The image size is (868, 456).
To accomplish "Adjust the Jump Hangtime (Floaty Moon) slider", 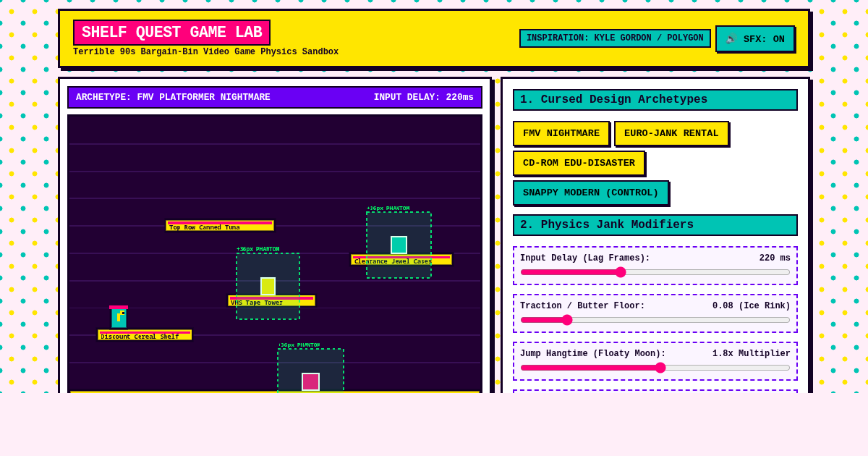I will pyautogui.click(x=655, y=368).
